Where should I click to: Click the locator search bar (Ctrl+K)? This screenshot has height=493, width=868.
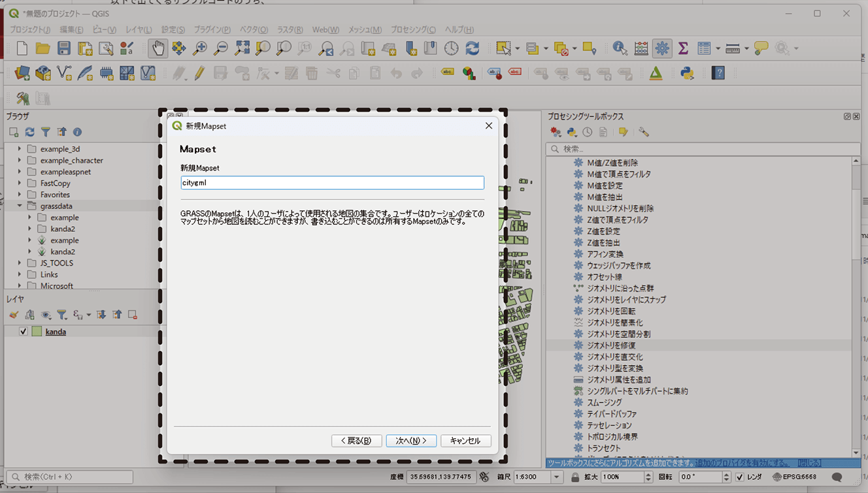click(70, 477)
